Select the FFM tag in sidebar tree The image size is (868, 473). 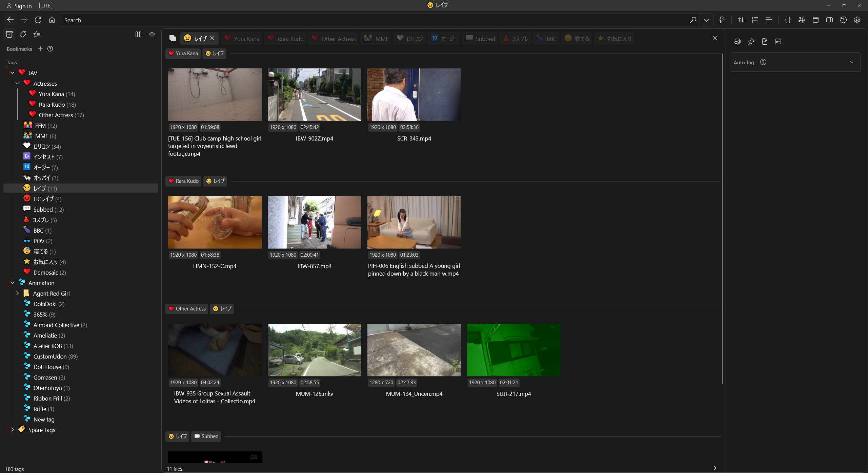click(x=40, y=126)
